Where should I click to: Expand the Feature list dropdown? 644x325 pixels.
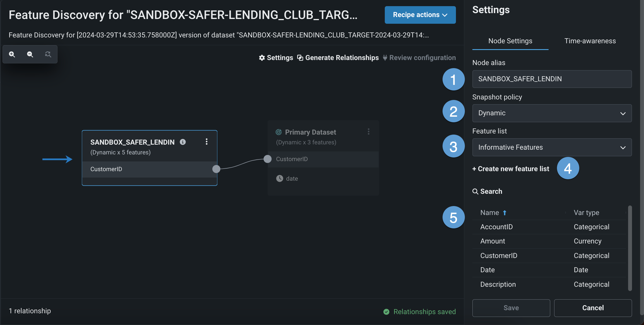point(552,147)
